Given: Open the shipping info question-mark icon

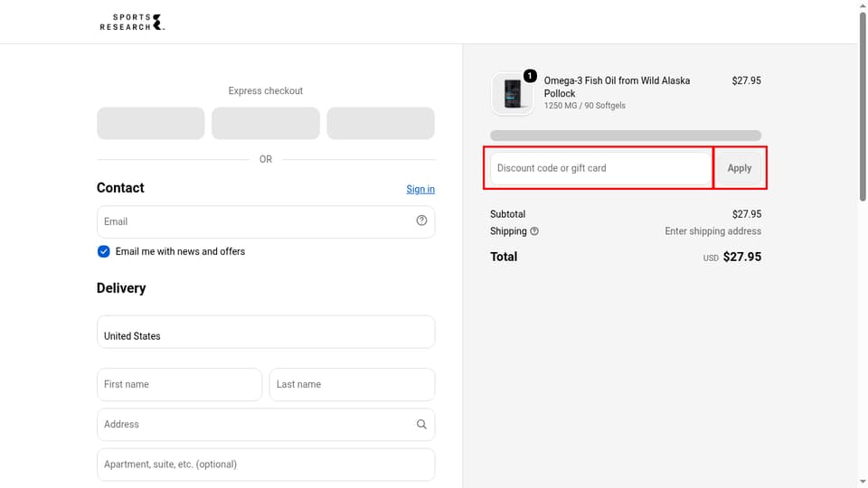Looking at the screenshot, I should [534, 231].
